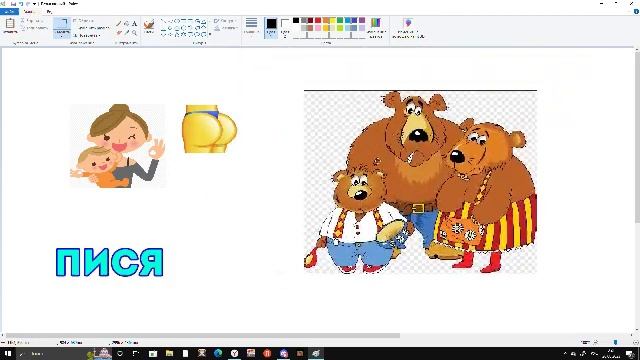Click the Copy command
The height and width of the screenshot is (360, 640).
pos(33,28)
